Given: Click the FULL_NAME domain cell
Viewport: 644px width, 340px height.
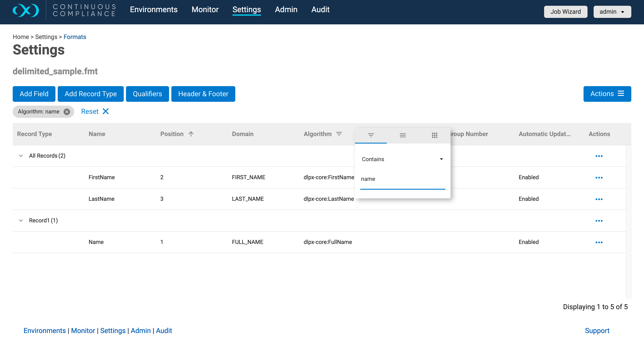Looking at the screenshot, I should pyautogui.click(x=247, y=242).
